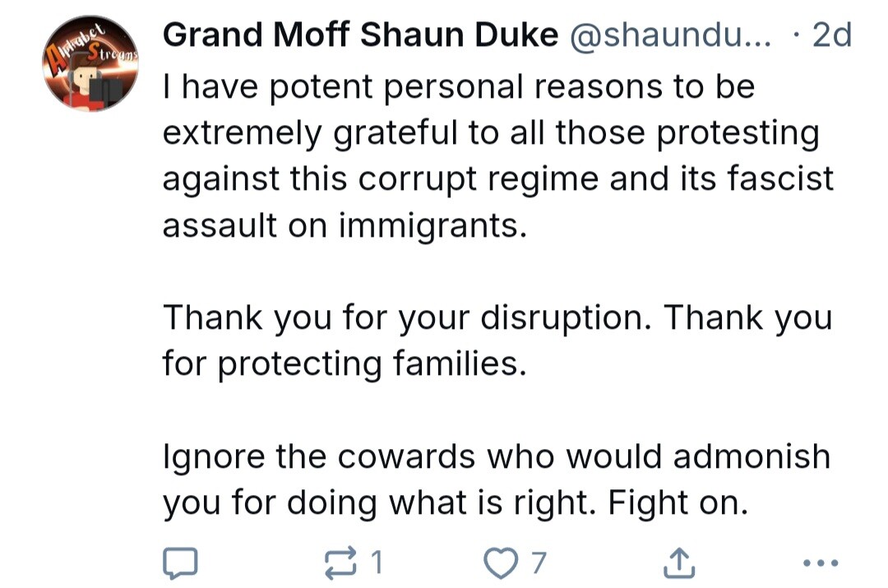Viewport: 888px width, 588px height.
Task: Open Grand Moff Shaun Duke's profile name
Action: 360,35
